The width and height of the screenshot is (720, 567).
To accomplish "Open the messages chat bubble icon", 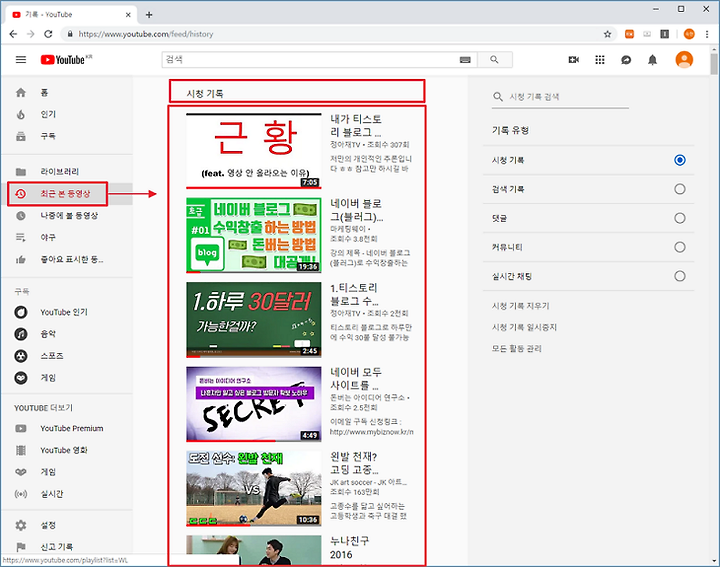I will pyautogui.click(x=626, y=60).
